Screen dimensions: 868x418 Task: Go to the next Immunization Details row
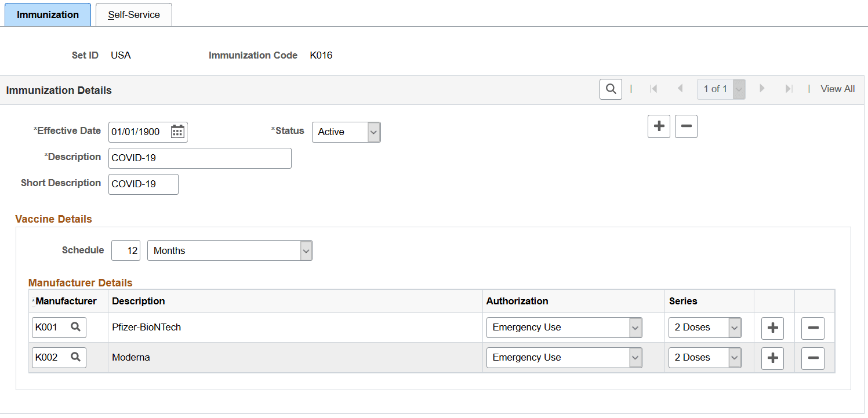coord(762,89)
